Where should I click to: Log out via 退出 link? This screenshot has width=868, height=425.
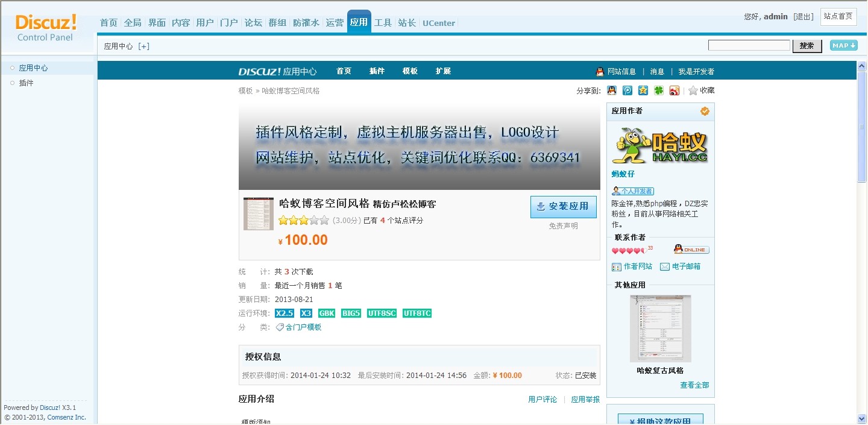pos(804,17)
